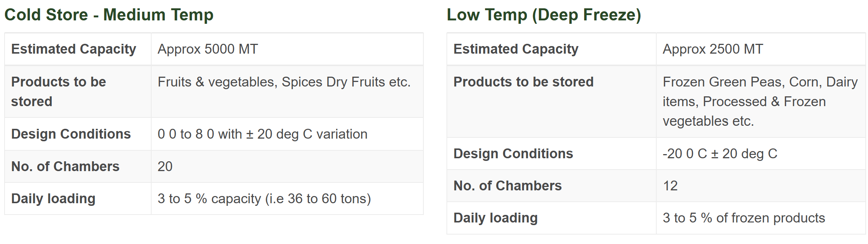The height and width of the screenshot is (244, 868).
Task: Click "Estimated Capacity" label in Deep Freeze table
Action: point(516,49)
